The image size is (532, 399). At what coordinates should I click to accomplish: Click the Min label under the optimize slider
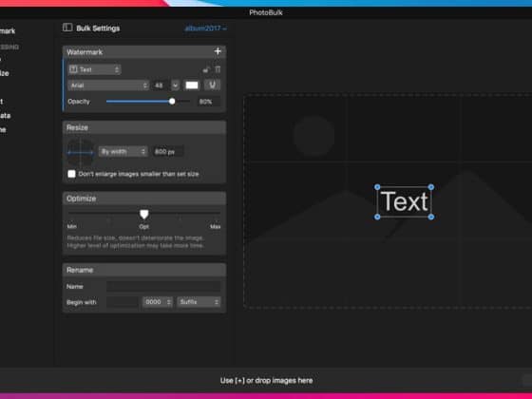(72, 226)
